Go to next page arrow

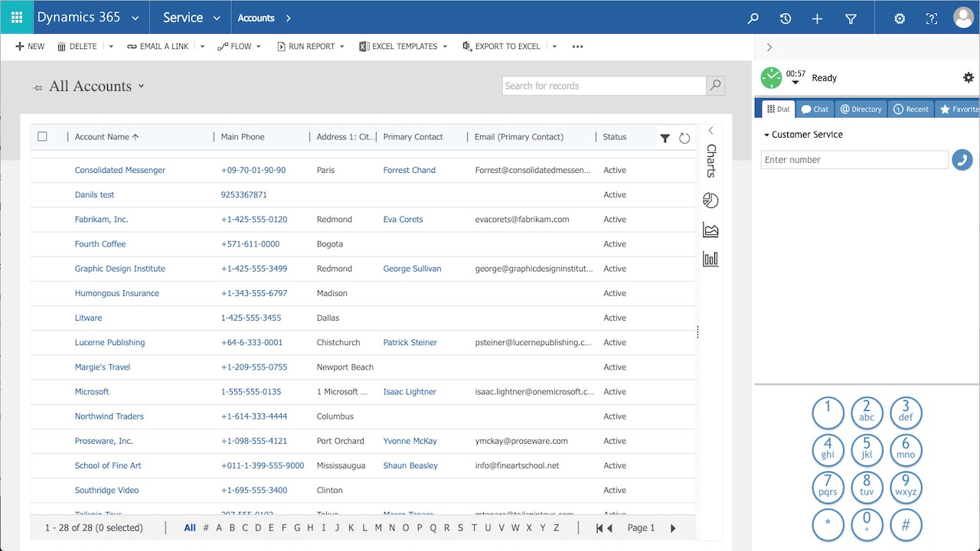673,528
